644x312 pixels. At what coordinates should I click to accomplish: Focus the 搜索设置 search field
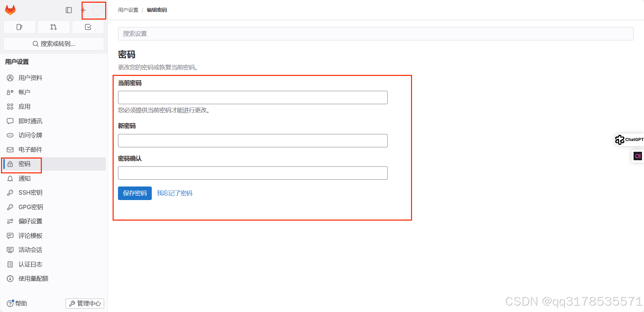tap(376, 34)
